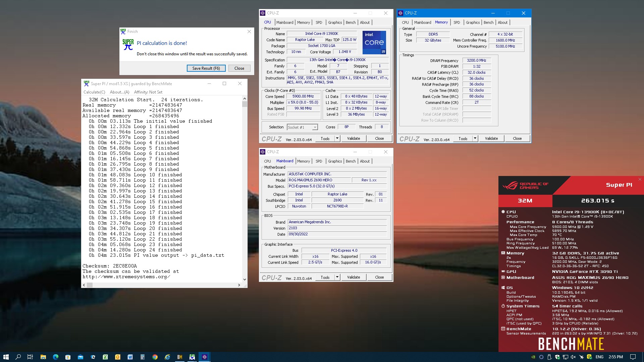The width and height of the screenshot is (644, 362).
Task: Open Calculator from taskbar
Action: (143, 357)
